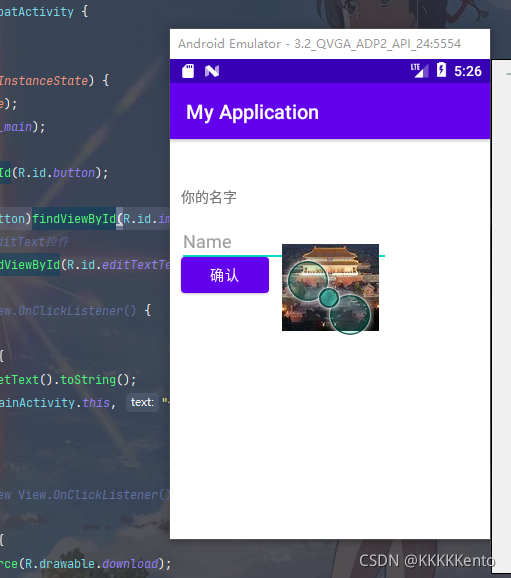Click the text: parameter hint in code
Viewport: 511px width, 578px height.
142,402
